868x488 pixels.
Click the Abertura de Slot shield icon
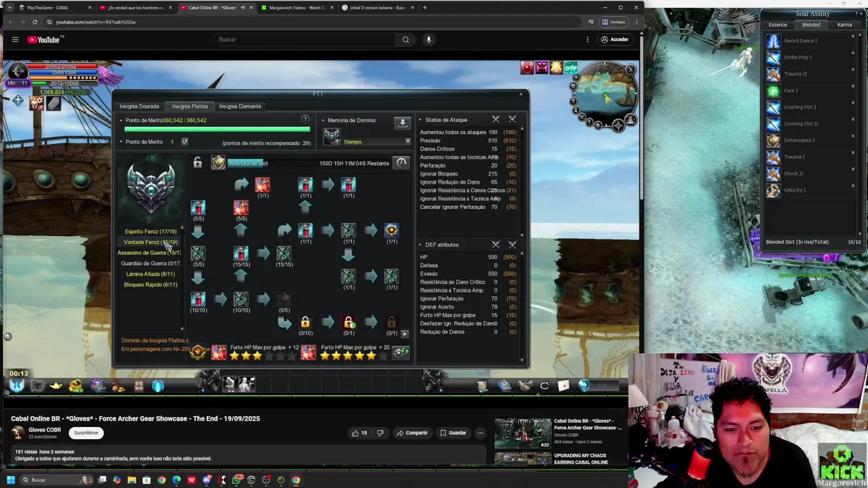(x=218, y=163)
